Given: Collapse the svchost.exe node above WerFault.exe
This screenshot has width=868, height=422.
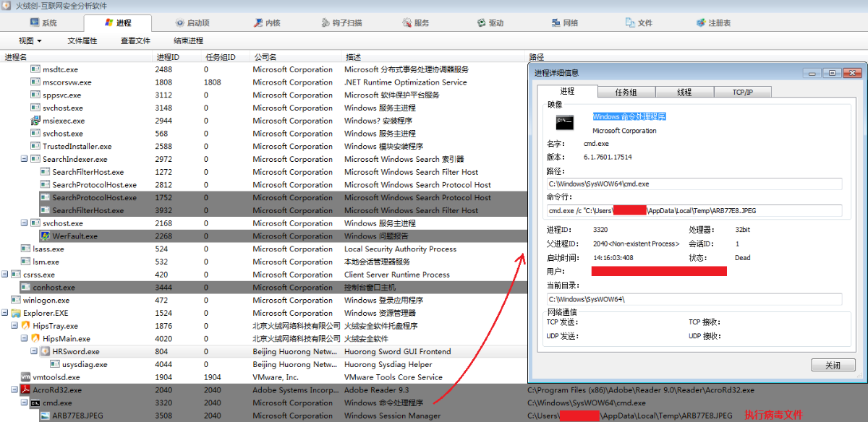Looking at the screenshot, I should [24, 224].
